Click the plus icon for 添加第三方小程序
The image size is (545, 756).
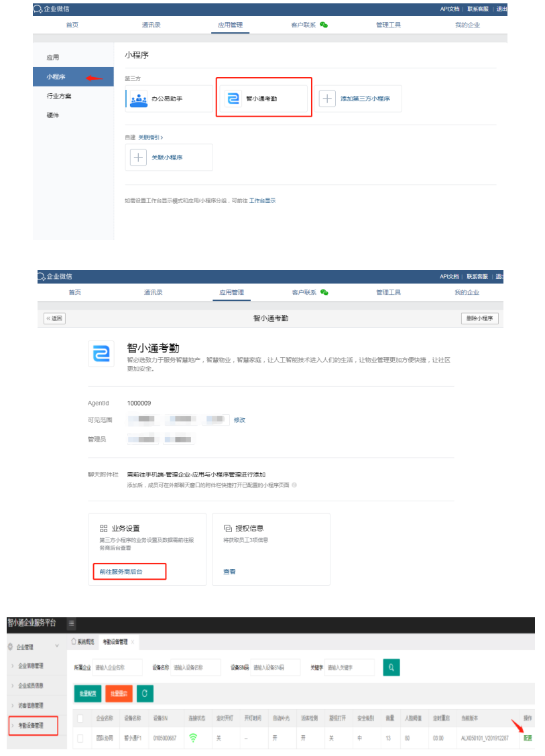pos(327,99)
